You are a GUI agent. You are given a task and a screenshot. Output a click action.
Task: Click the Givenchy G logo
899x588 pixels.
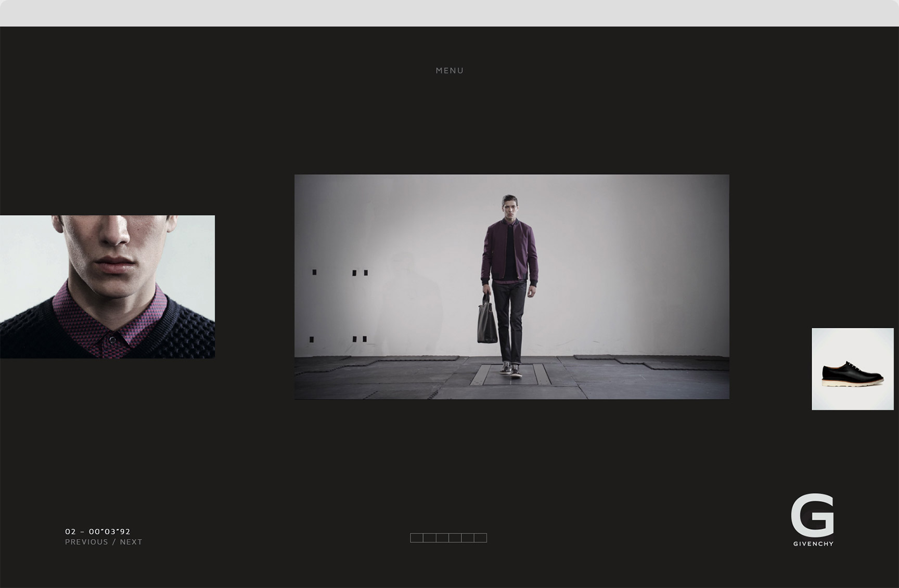click(813, 520)
